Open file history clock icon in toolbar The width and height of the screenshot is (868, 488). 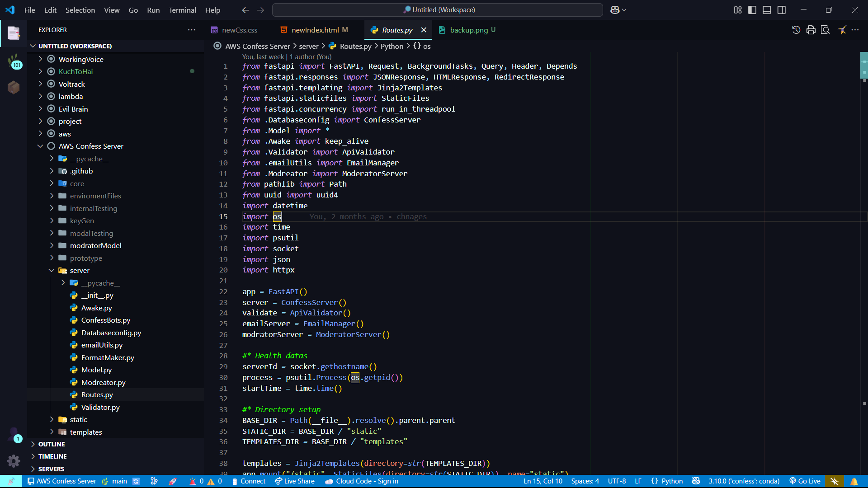coord(796,30)
